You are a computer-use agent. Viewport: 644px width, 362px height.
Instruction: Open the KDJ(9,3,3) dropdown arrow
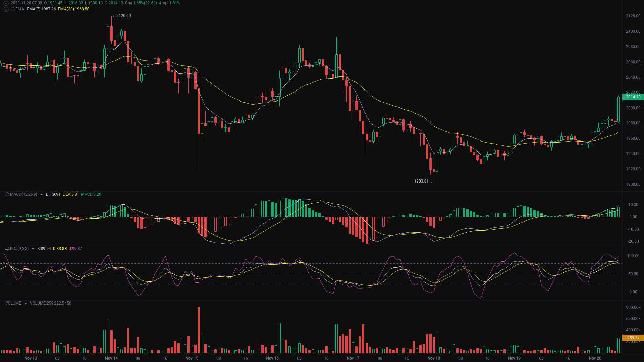pos(33,249)
